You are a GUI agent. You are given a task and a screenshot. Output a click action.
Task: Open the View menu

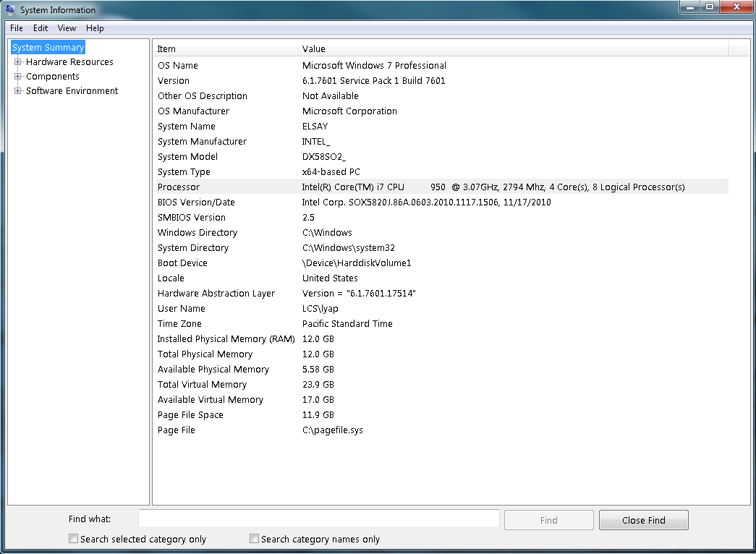tap(67, 28)
